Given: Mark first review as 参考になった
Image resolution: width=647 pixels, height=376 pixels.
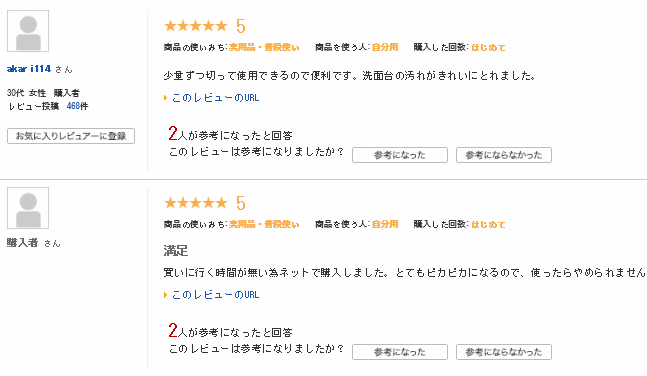Looking at the screenshot, I should [400, 155].
